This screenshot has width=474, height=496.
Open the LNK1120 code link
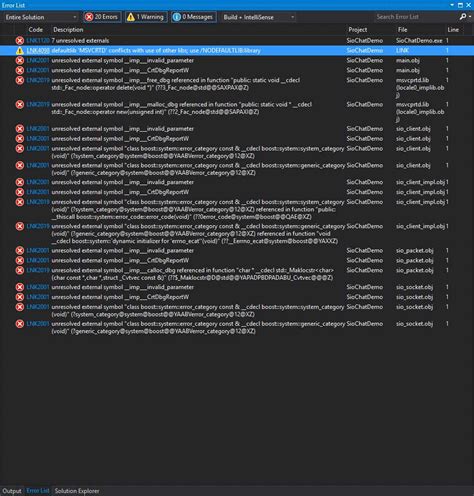(38, 41)
